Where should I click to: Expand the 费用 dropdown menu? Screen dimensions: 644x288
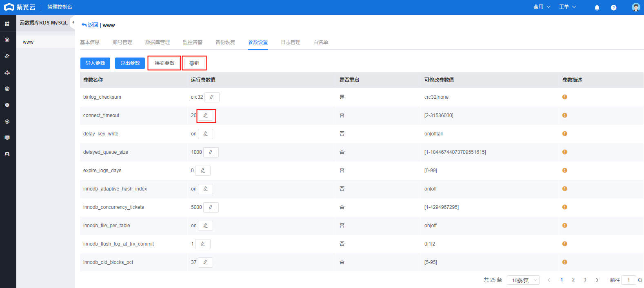542,7
